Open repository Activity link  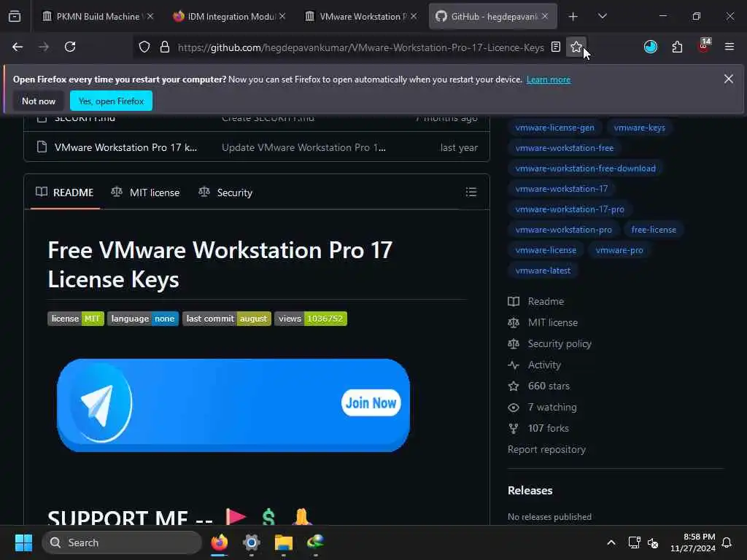535,365
